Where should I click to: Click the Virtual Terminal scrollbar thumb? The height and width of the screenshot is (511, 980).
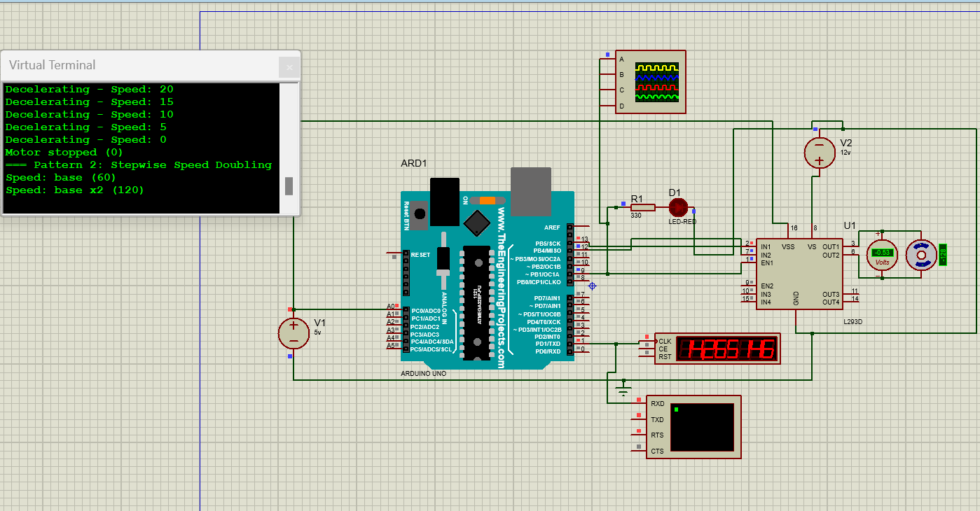click(x=289, y=186)
